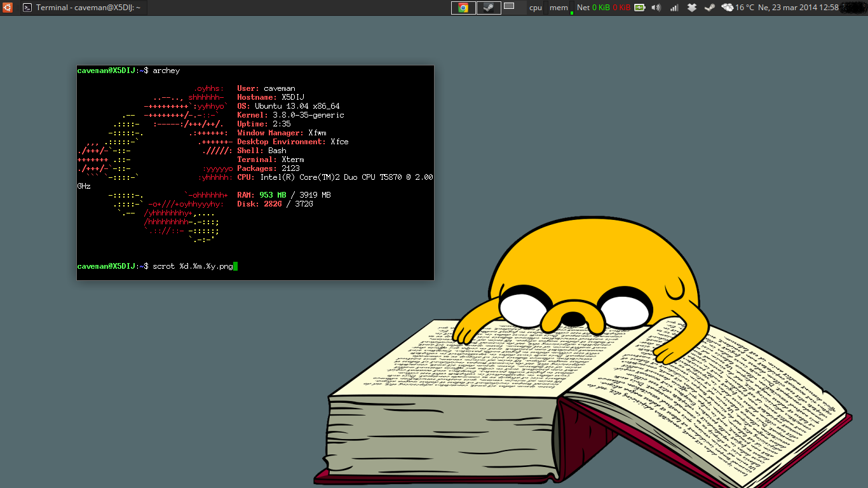Switch to the Steam workspace thumbnail

[x=489, y=8]
